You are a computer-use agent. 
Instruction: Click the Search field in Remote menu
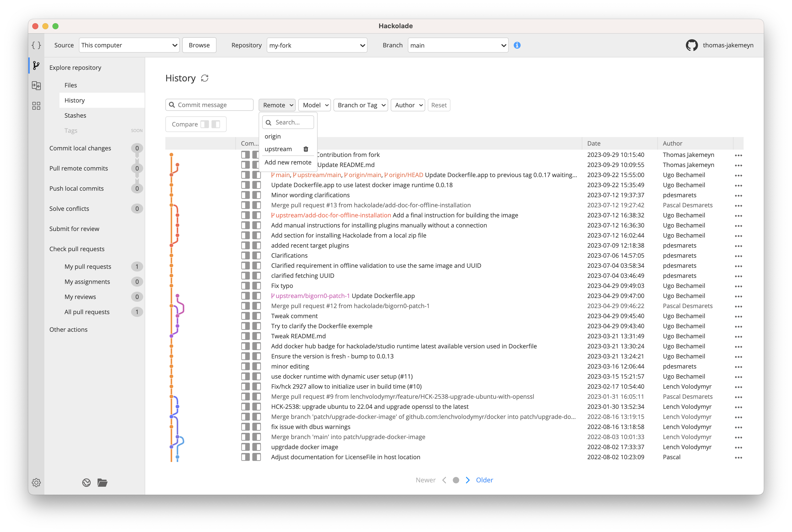[288, 122]
